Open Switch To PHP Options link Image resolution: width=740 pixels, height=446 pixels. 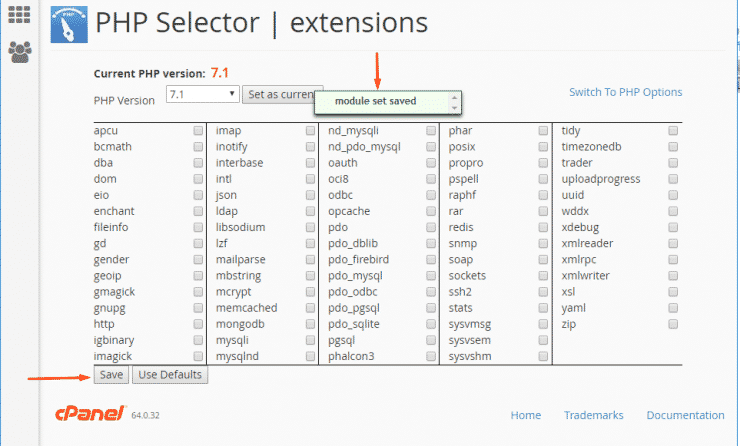click(625, 92)
